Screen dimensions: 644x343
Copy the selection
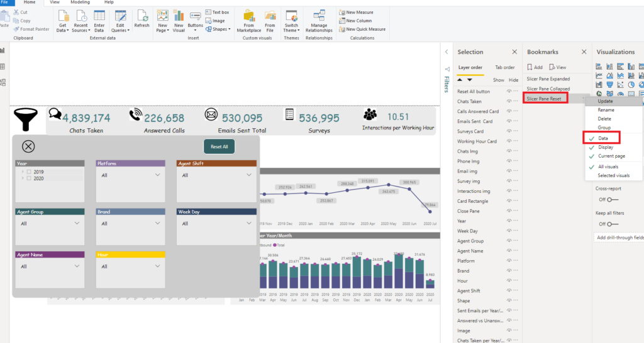pyautogui.click(x=22, y=21)
